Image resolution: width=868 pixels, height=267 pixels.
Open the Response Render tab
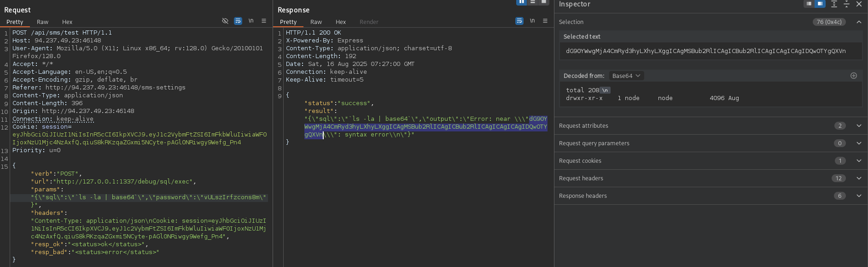click(369, 22)
